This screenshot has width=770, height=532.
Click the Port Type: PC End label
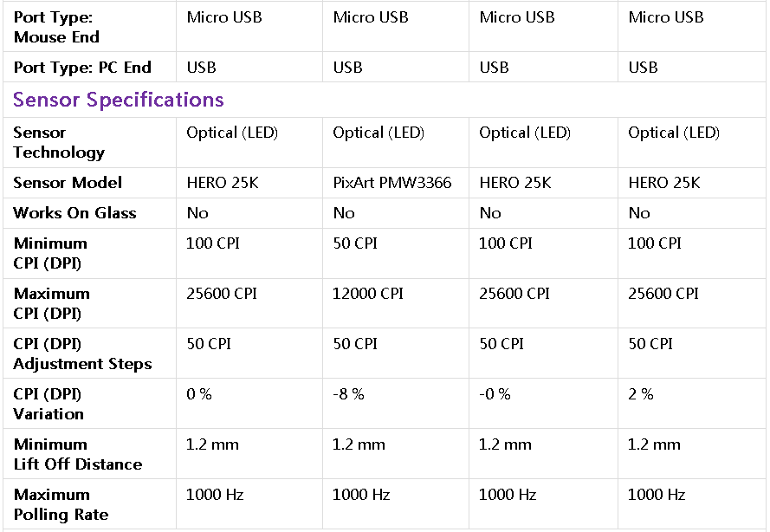(x=82, y=68)
